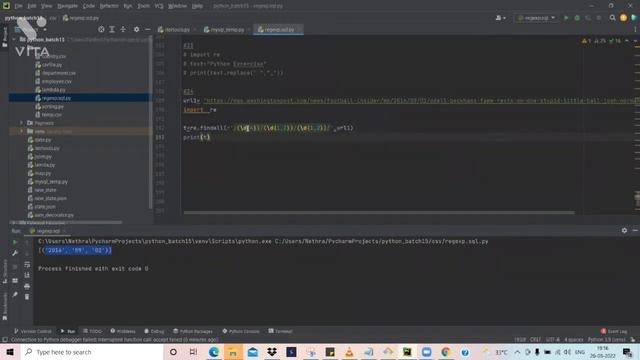Click the Windows taskbar search box
This screenshot has width=640, height=360.
point(92,352)
